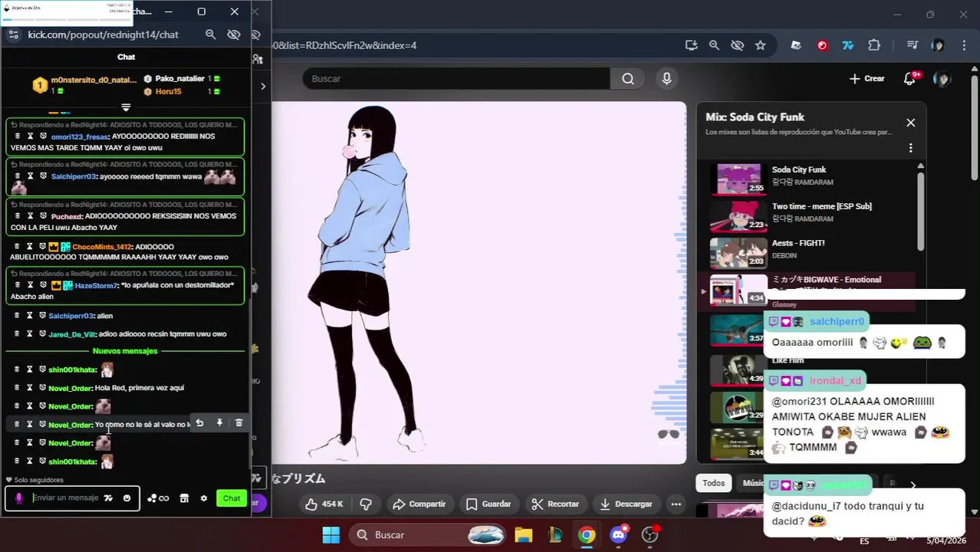
Task: Click the Crear create button
Action: [x=867, y=79]
